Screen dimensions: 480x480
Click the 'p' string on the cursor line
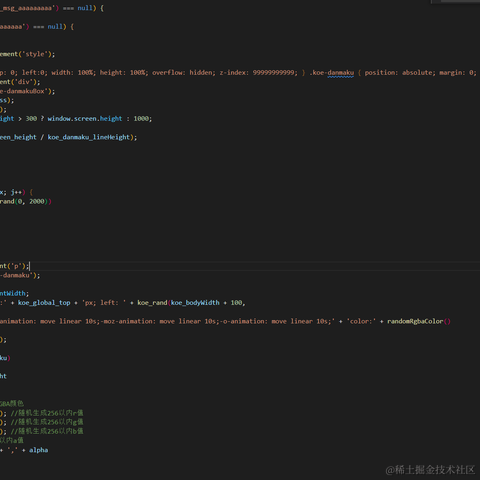point(16,266)
